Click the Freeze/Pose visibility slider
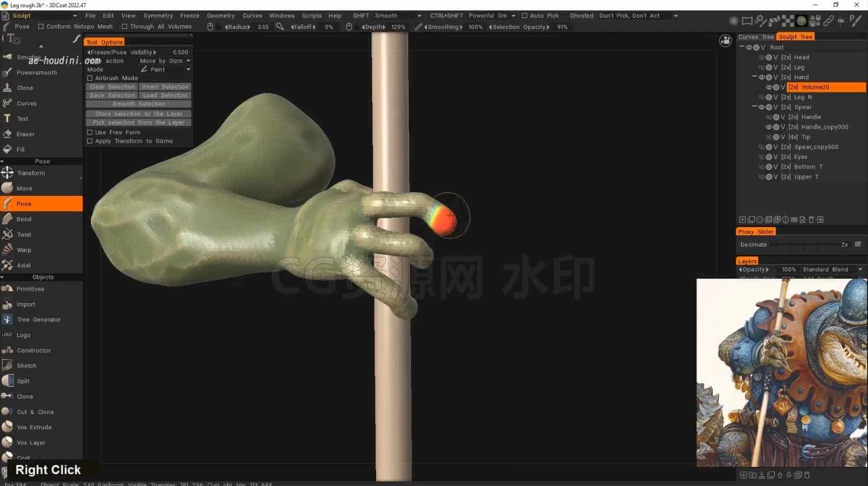 (138, 52)
